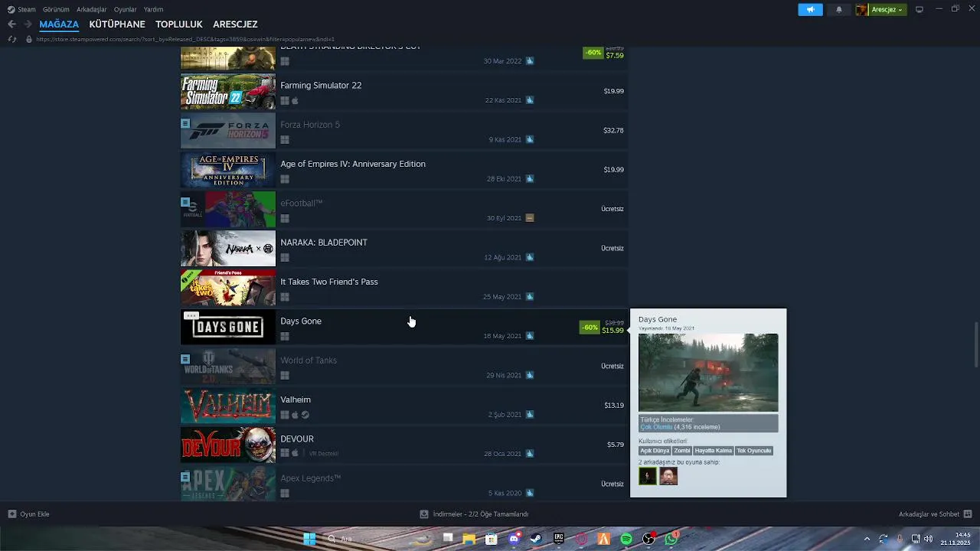This screenshot has width=980, height=551.
Task: Click the volume speaker icon in system tray
Action: pos(928,539)
